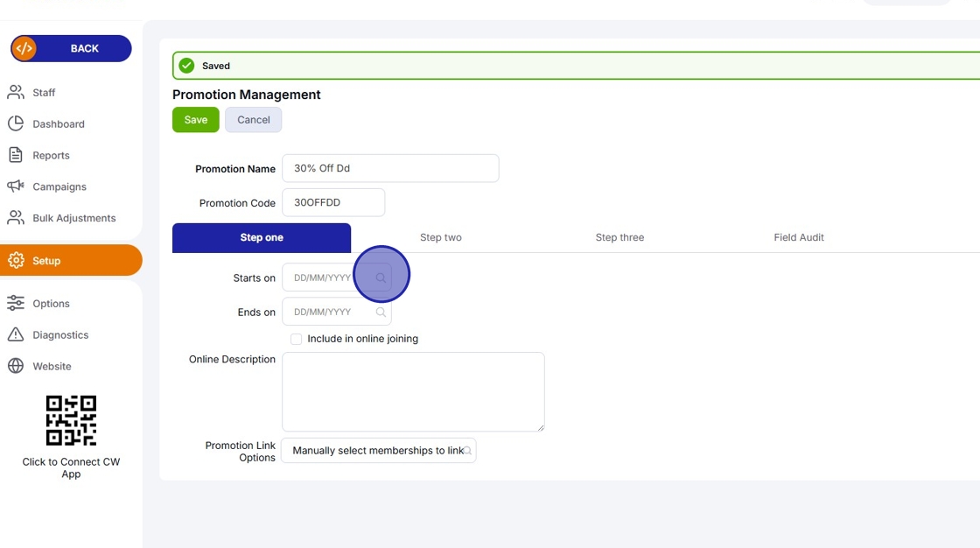Open the Step three tab

tap(619, 238)
